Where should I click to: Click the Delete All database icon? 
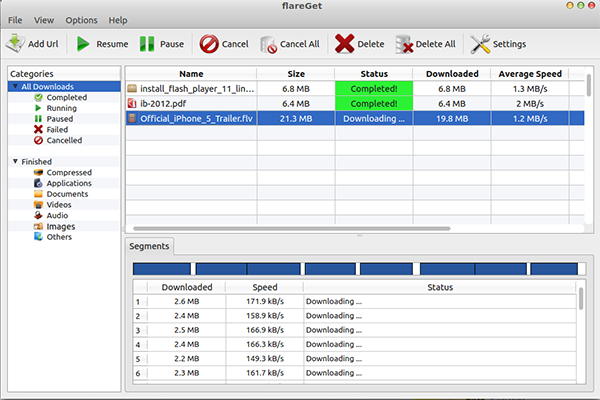(404, 44)
